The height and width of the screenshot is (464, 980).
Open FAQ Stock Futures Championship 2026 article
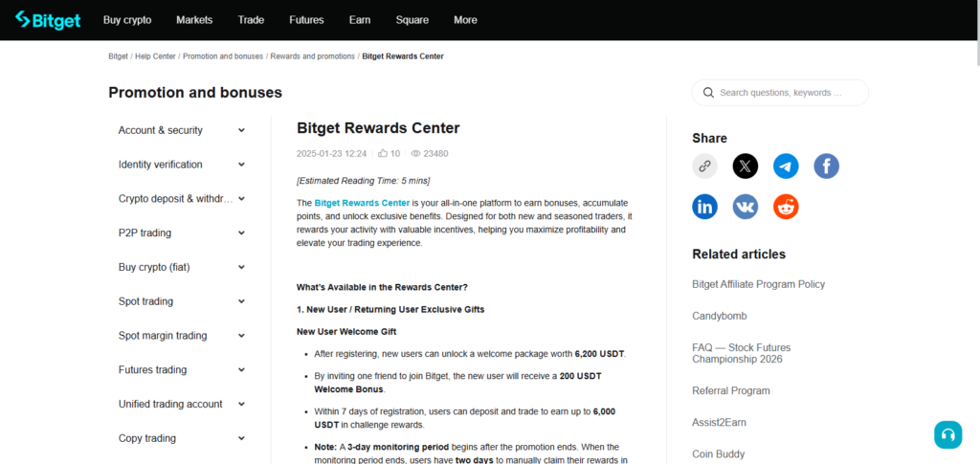click(x=742, y=353)
